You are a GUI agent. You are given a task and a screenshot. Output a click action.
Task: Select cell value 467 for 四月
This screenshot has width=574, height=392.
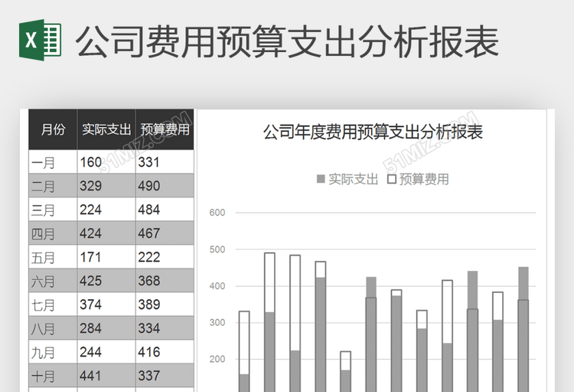(x=149, y=233)
